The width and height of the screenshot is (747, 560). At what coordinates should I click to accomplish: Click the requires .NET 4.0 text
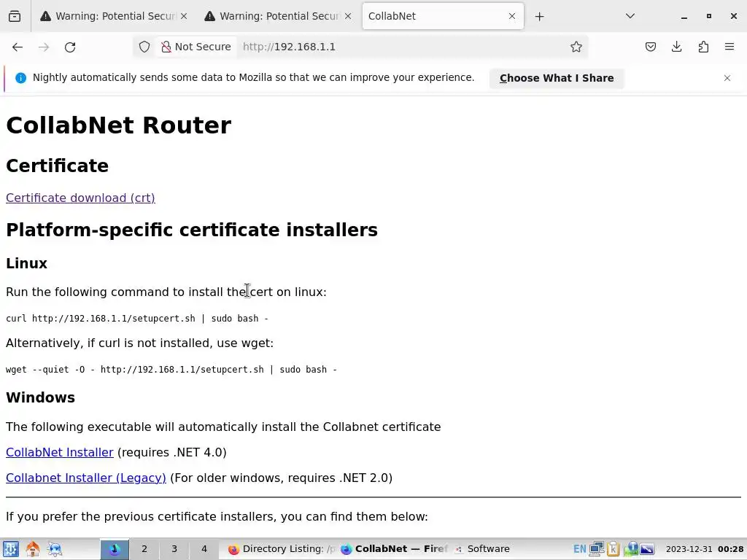point(171,452)
